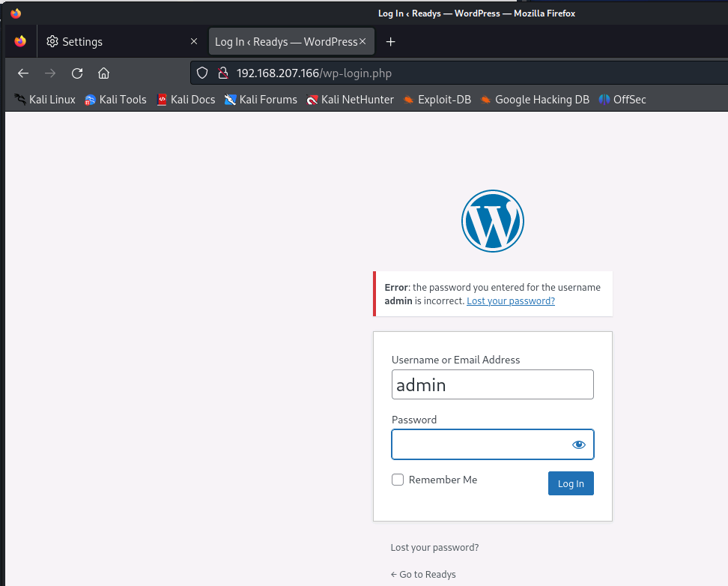728x586 pixels.
Task: Open a new tab with plus button
Action: click(390, 42)
